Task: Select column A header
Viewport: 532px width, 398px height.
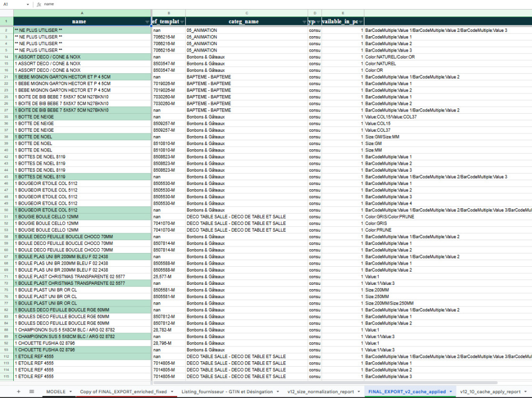Action: coord(82,13)
